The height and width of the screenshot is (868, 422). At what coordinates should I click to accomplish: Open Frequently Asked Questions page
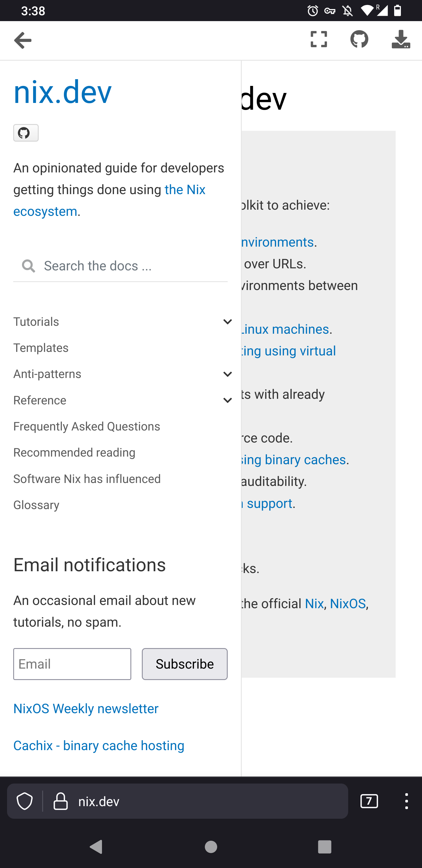pyautogui.click(x=86, y=426)
